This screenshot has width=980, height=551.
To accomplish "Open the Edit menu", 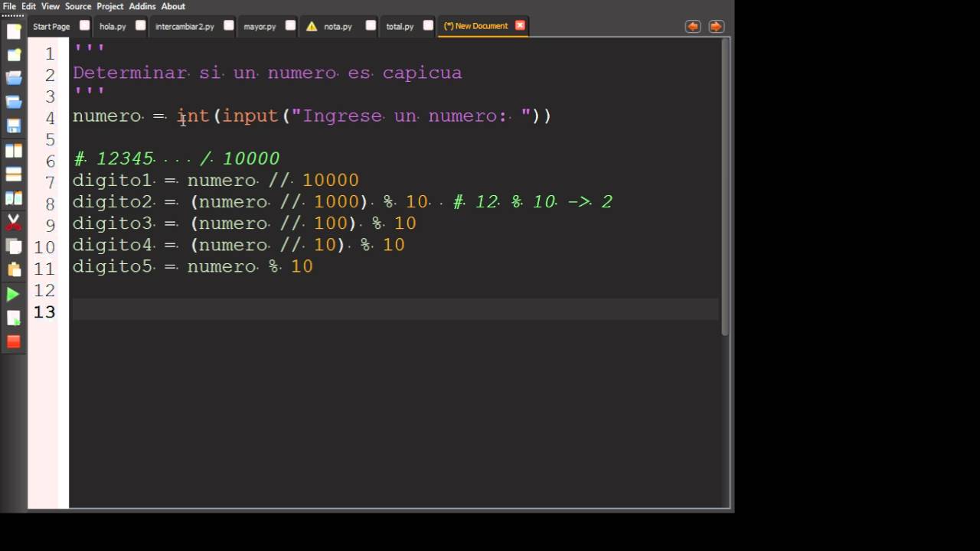I will [28, 6].
